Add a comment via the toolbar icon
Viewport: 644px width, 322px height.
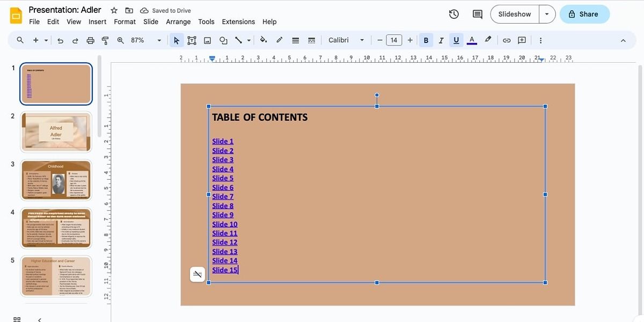(522, 40)
